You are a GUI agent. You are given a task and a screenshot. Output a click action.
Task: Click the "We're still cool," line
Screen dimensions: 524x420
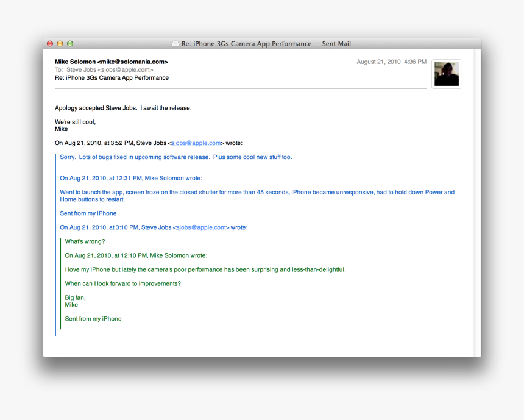(x=75, y=122)
